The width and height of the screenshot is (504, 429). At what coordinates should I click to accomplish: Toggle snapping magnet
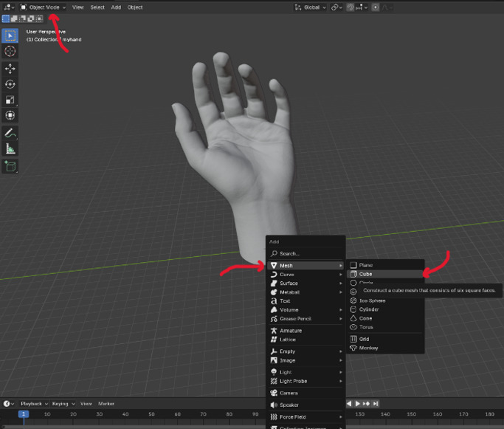coord(351,7)
